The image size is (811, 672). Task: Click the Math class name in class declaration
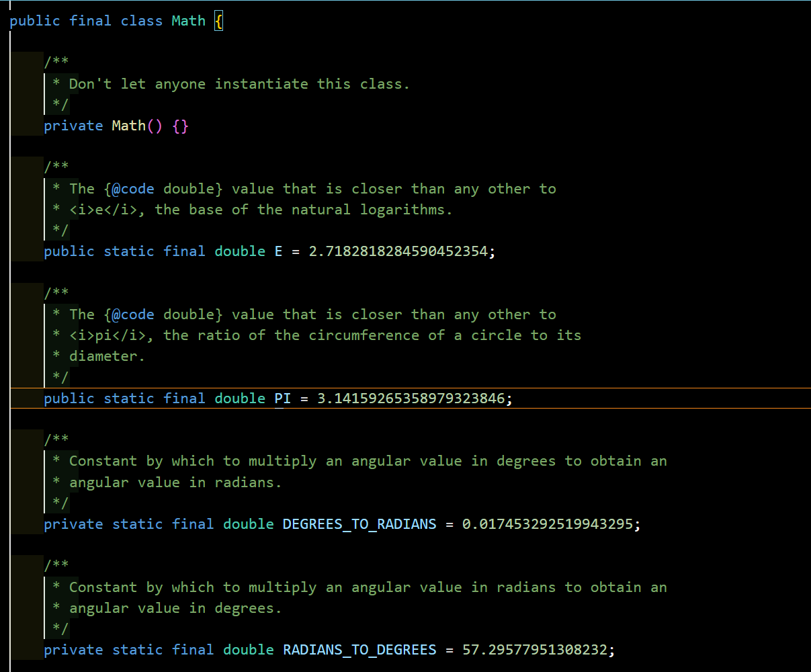(188, 21)
